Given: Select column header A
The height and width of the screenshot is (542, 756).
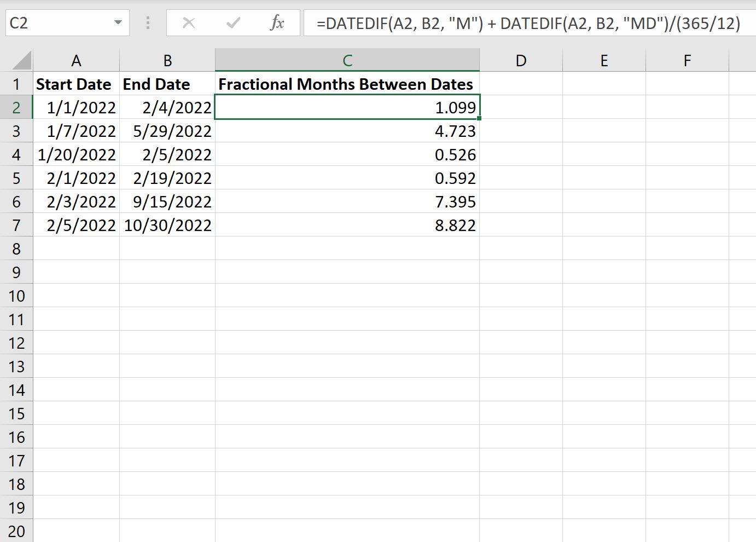Looking at the screenshot, I should click(x=76, y=59).
